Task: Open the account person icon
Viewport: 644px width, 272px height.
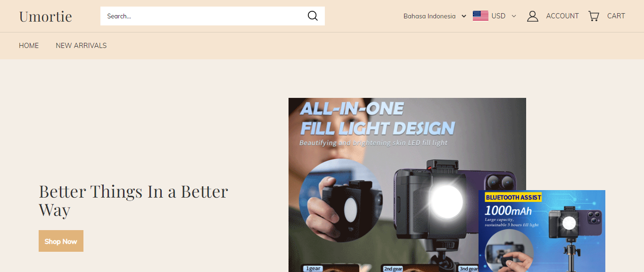Action: tap(533, 16)
